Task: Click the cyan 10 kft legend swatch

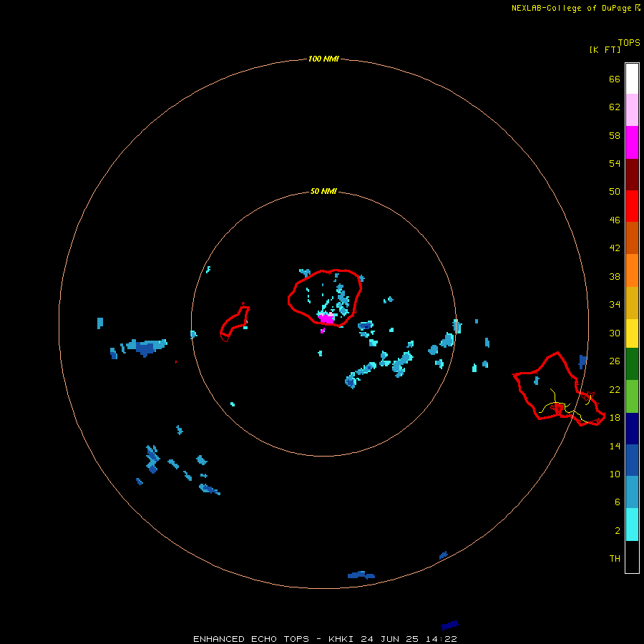Action: [632, 525]
